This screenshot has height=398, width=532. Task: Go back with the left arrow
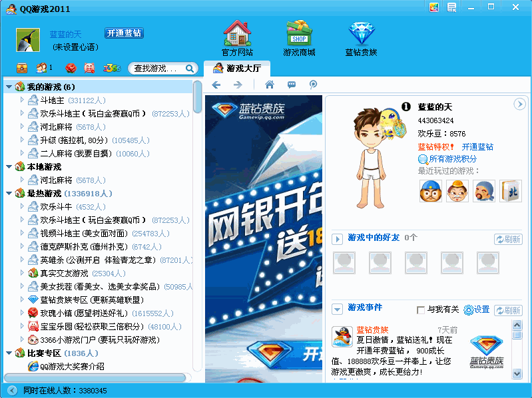pos(216,85)
